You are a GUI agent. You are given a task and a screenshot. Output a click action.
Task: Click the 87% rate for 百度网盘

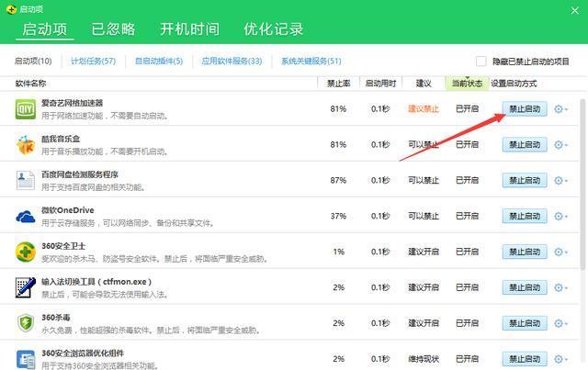coord(338,180)
